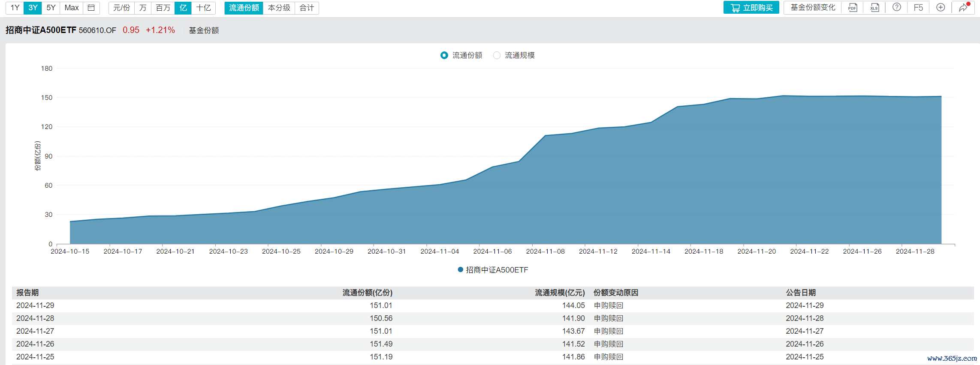980x365 pixels.
Task: Open the calendar date range picker icon
Action: click(x=91, y=8)
